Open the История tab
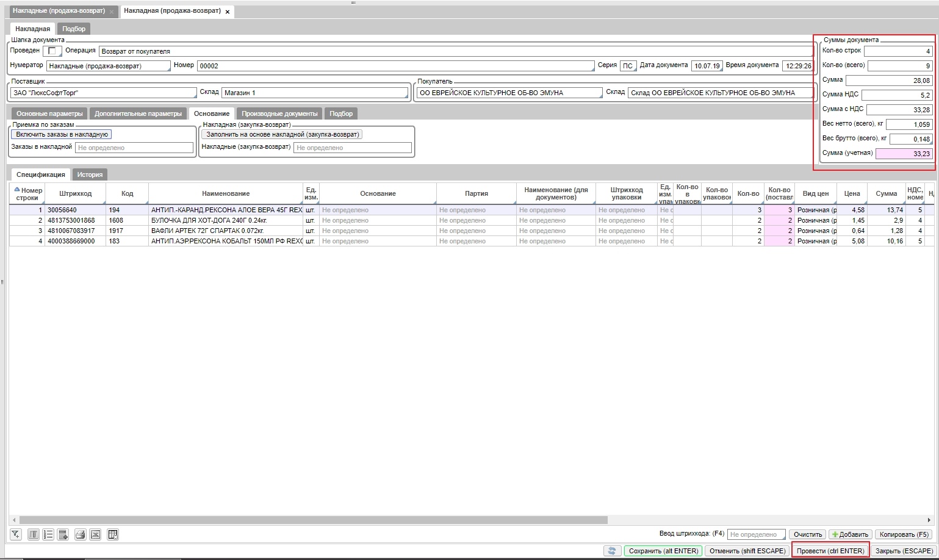Viewport: 939px width, 560px height. [90, 174]
